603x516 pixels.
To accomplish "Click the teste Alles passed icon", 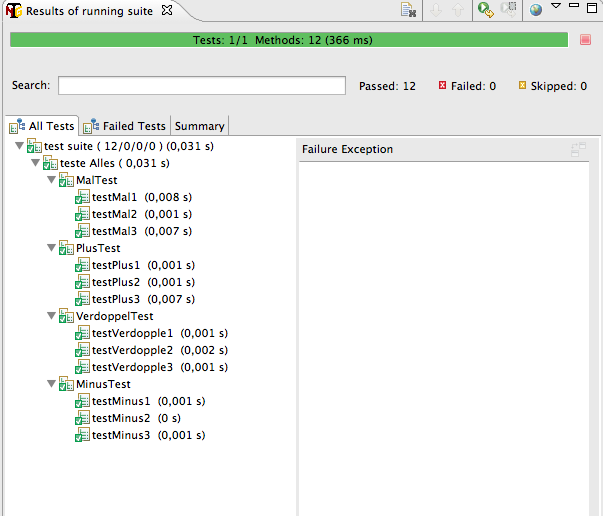I will (x=50, y=163).
